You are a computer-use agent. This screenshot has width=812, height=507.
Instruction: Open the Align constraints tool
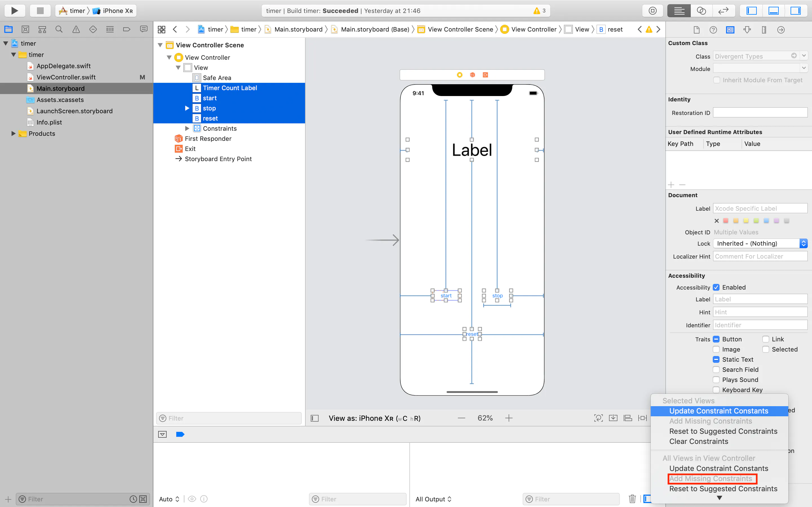click(627, 418)
